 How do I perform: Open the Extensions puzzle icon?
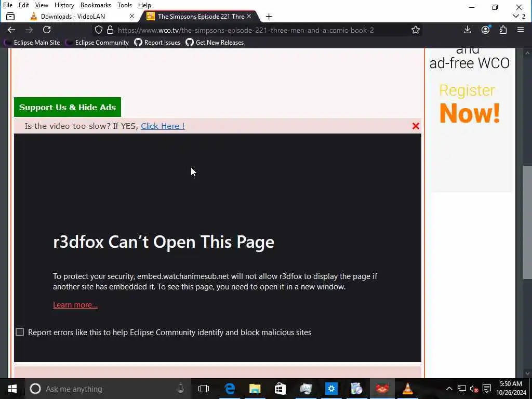point(503,30)
